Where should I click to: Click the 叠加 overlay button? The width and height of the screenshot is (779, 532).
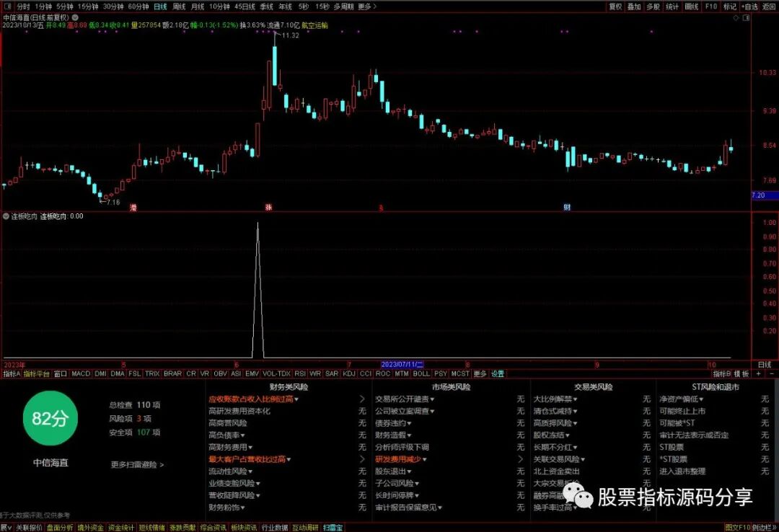(634, 6)
